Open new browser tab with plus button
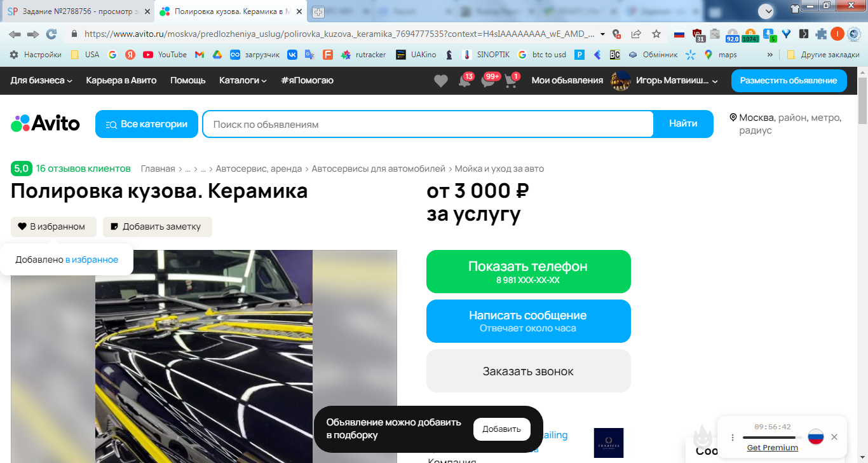This screenshot has height=463, width=868. (318, 11)
